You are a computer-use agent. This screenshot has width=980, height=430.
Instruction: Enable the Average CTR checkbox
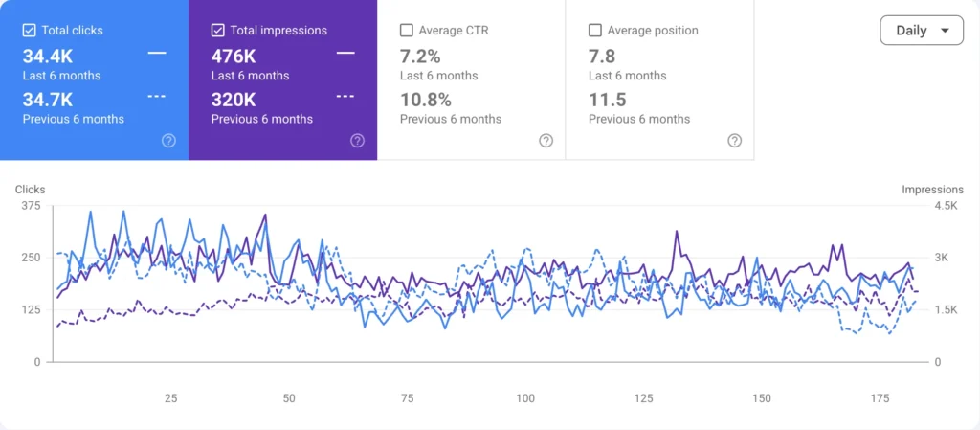(x=406, y=30)
